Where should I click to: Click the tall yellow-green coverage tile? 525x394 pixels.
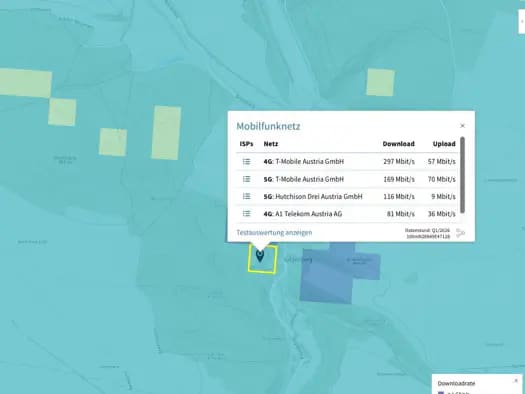166,133
